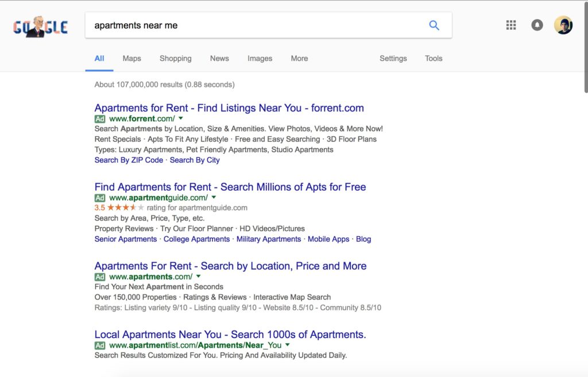Screen dimensions: 588x377
Task: Click the www.apartmentlist.com/Apartments/Near_You URL
Action: click(x=195, y=345)
